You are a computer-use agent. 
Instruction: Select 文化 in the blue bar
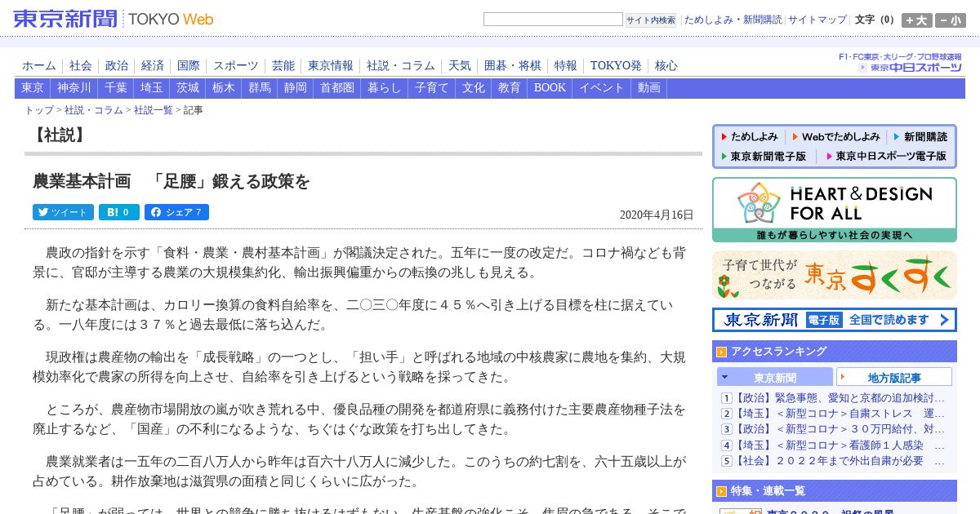474,88
